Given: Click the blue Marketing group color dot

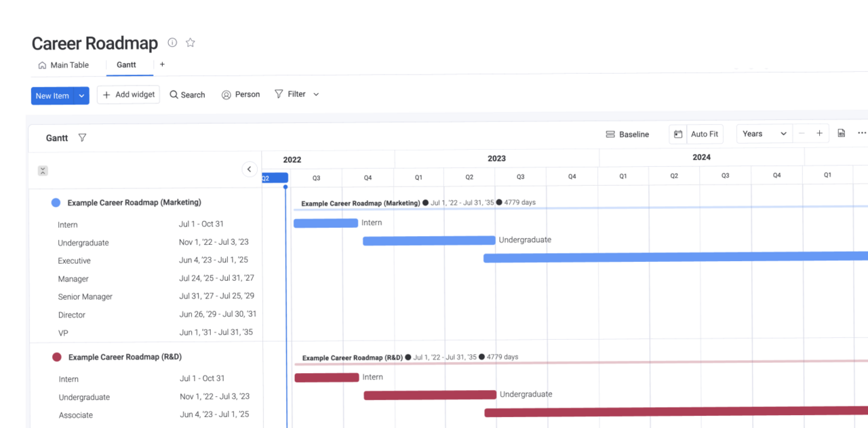Looking at the screenshot, I should pos(56,203).
